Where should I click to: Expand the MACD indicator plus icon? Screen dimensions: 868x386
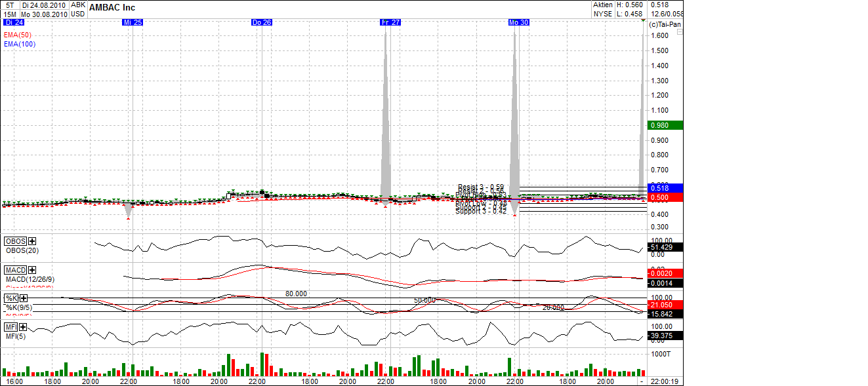[x=32, y=270]
